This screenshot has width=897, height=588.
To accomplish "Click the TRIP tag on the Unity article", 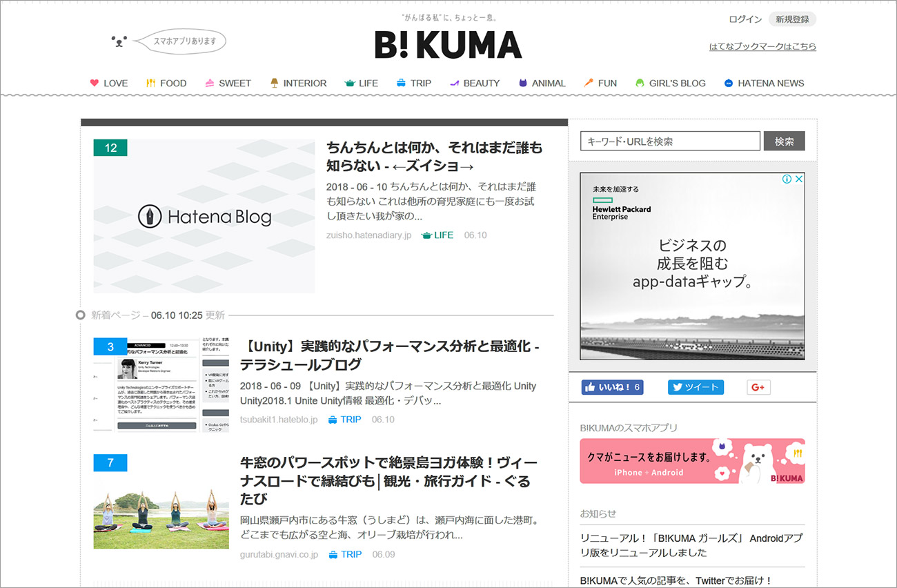I will 344,420.
